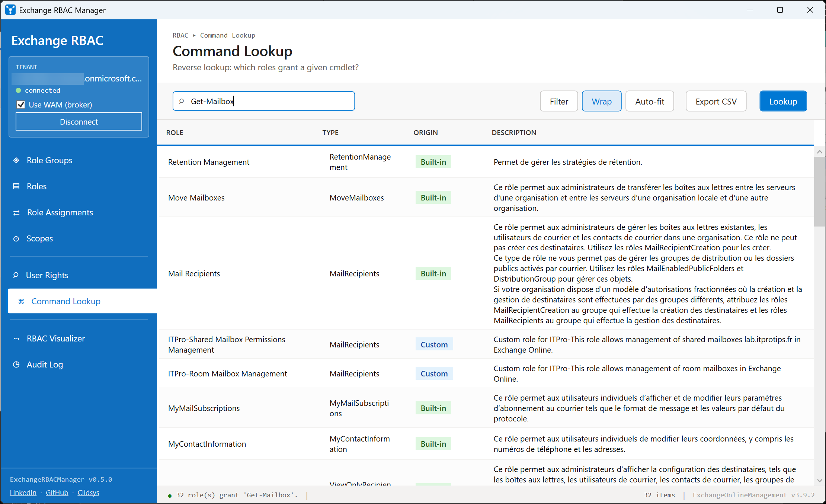Open the RBAC Visualizer
This screenshot has width=826, height=504.
click(x=56, y=338)
